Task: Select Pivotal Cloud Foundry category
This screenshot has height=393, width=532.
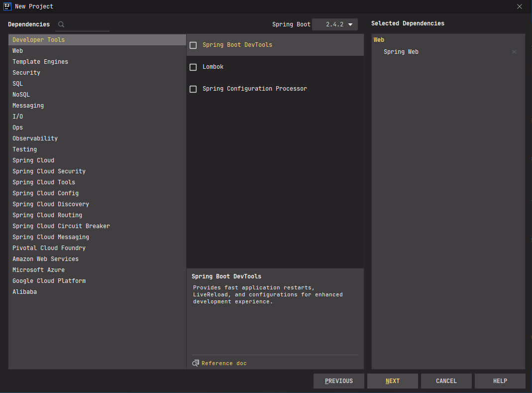Action: [98, 248]
